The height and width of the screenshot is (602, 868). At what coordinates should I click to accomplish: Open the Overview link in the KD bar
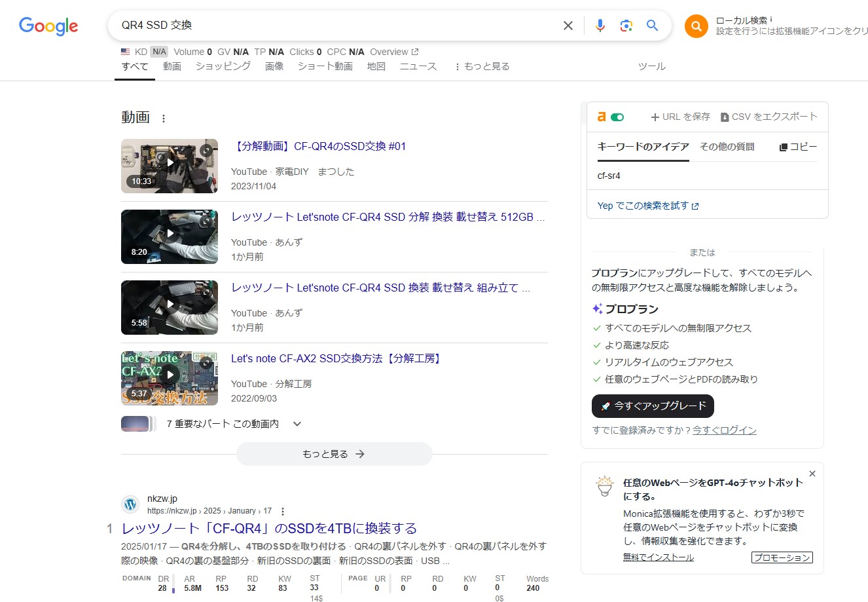(x=394, y=52)
